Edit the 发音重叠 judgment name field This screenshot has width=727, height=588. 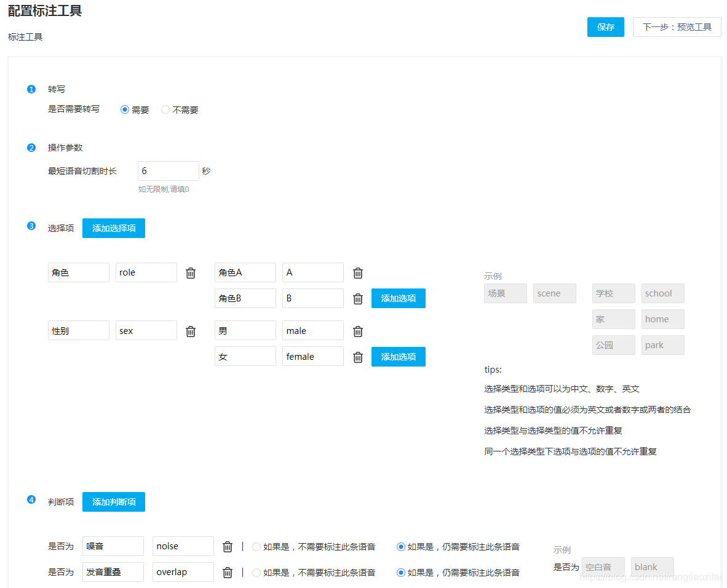point(113,572)
